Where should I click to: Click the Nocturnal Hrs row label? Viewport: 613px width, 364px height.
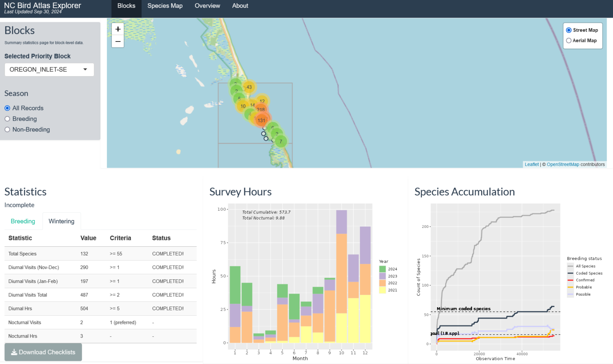point(23,336)
